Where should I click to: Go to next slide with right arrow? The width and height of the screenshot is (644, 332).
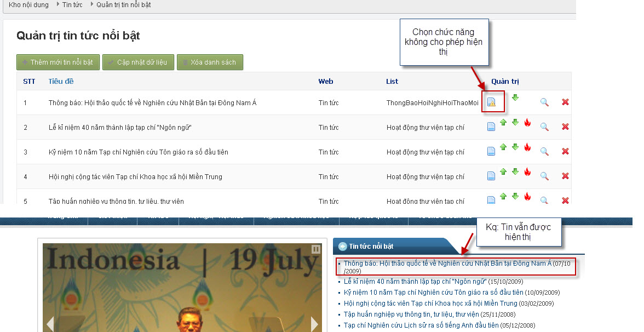click(x=314, y=324)
